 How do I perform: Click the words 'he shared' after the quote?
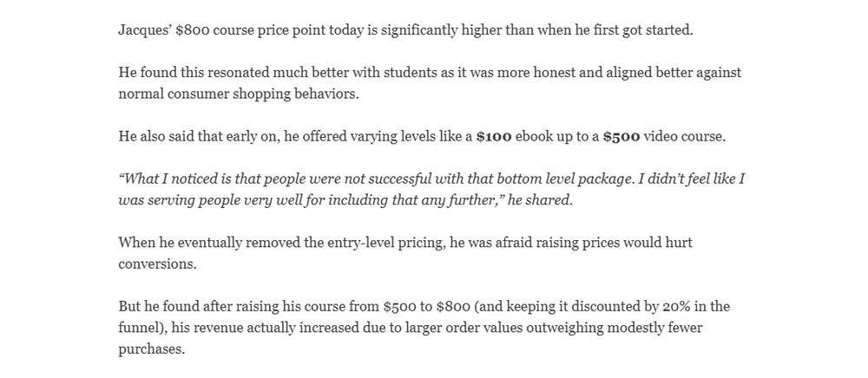[540, 200]
